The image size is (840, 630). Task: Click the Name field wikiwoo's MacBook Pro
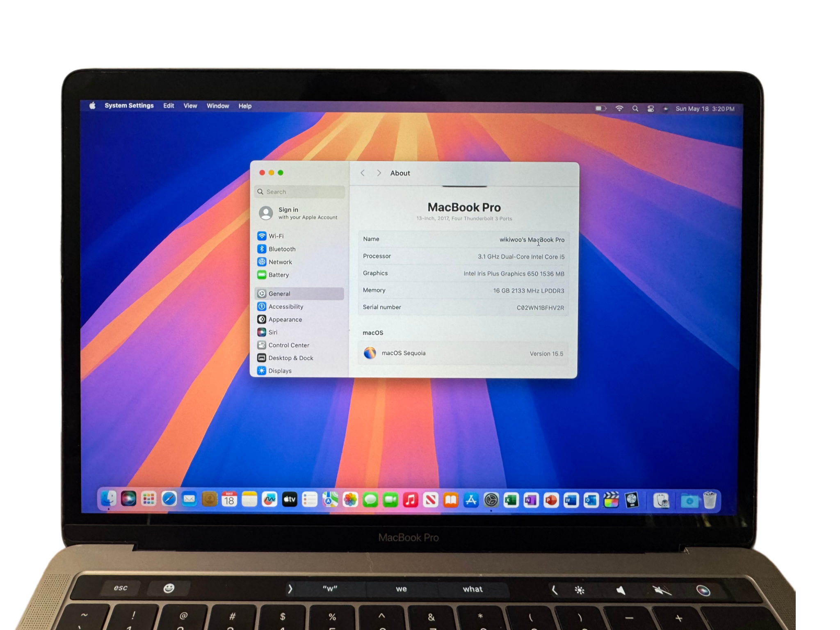tap(532, 240)
